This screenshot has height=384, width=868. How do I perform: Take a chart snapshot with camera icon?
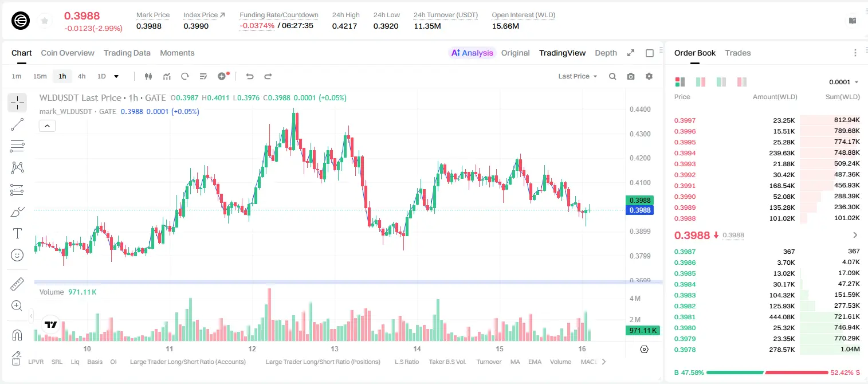[x=631, y=76]
